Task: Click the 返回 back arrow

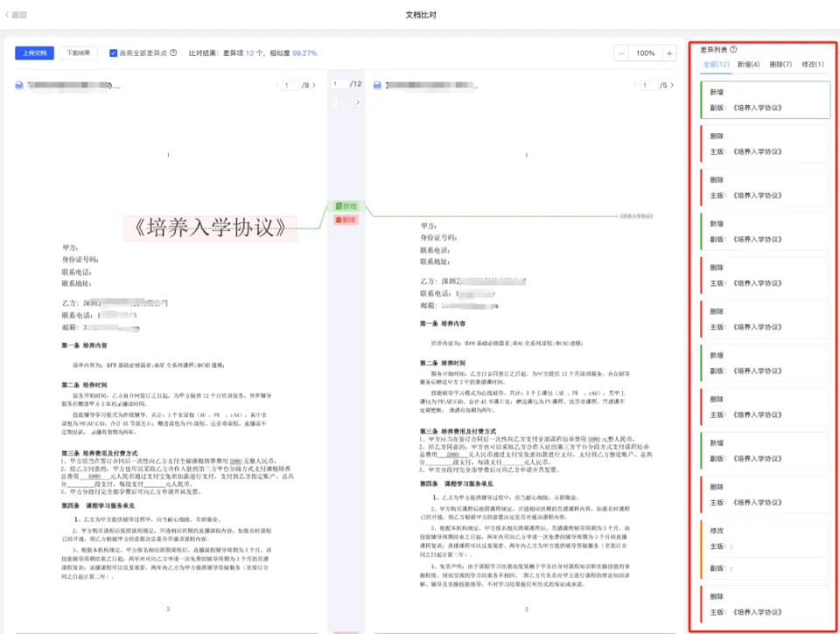Action: (16, 15)
